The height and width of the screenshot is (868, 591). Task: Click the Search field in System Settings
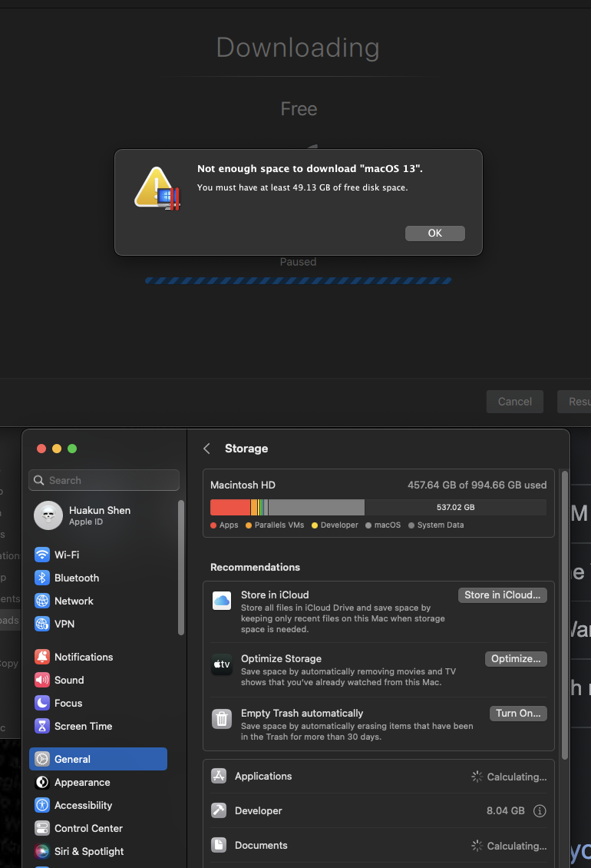(x=104, y=480)
